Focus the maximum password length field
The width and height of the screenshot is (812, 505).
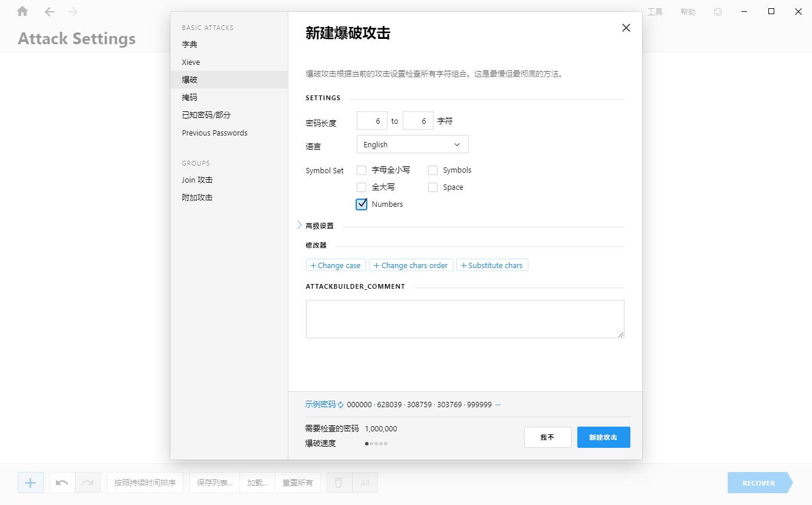[418, 121]
